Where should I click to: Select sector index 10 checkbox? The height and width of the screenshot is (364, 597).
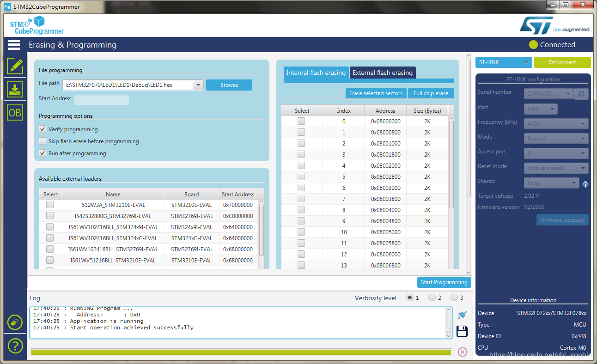click(301, 232)
